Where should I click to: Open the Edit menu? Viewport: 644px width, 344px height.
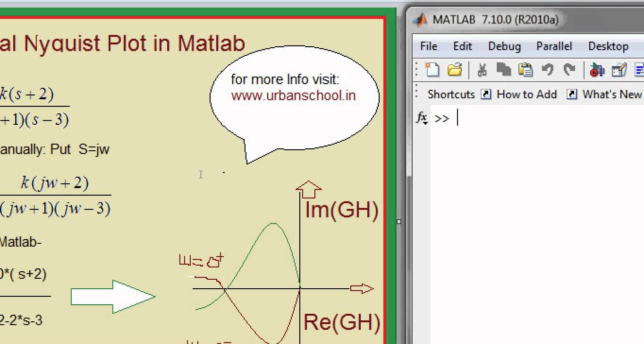tap(462, 46)
